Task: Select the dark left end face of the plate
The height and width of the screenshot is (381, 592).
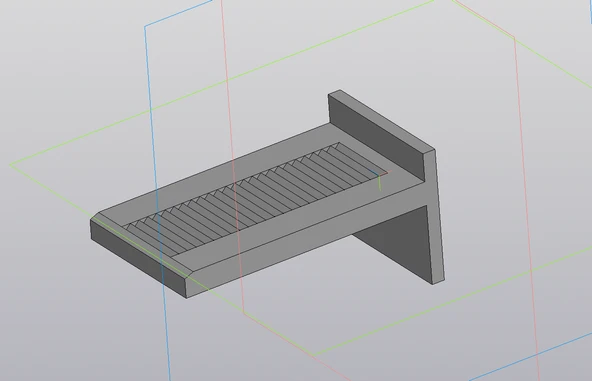Action: pos(139,258)
